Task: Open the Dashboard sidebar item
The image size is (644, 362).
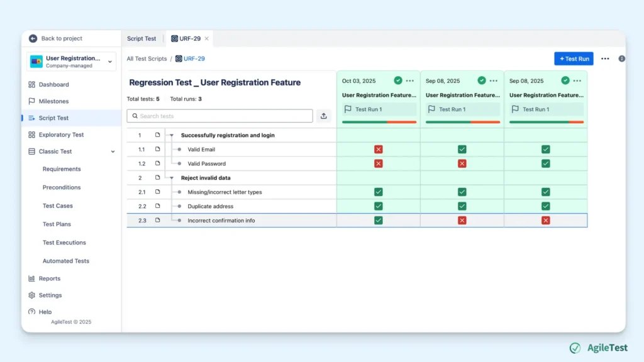Action: point(54,85)
